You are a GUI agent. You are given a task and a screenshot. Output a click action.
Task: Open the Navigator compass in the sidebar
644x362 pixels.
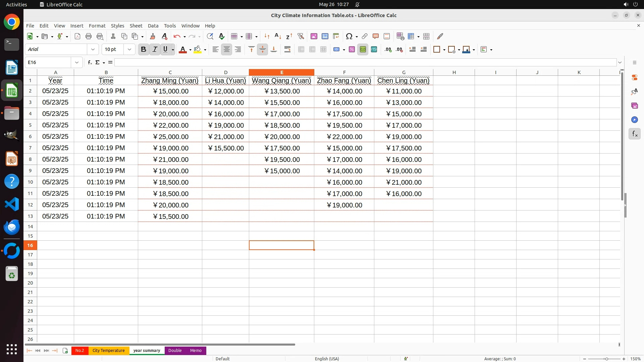pos(634,120)
